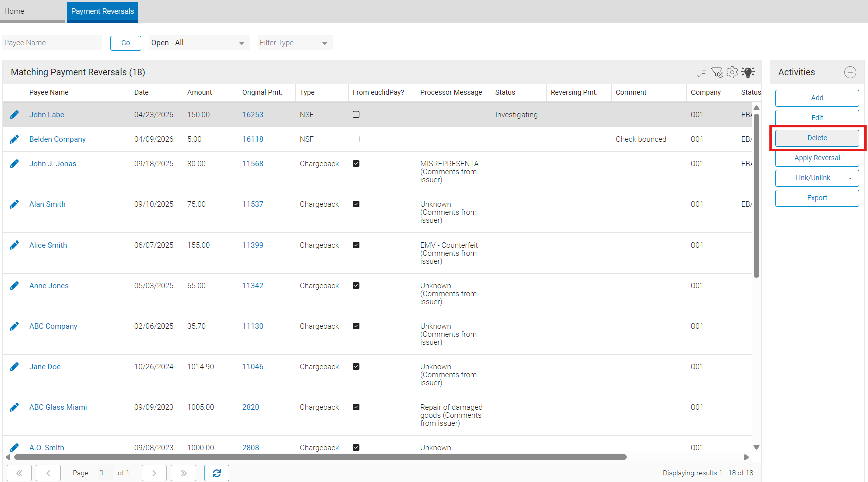Click the Export button
The width and height of the screenshot is (868, 482).
pyautogui.click(x=817, y=198)
